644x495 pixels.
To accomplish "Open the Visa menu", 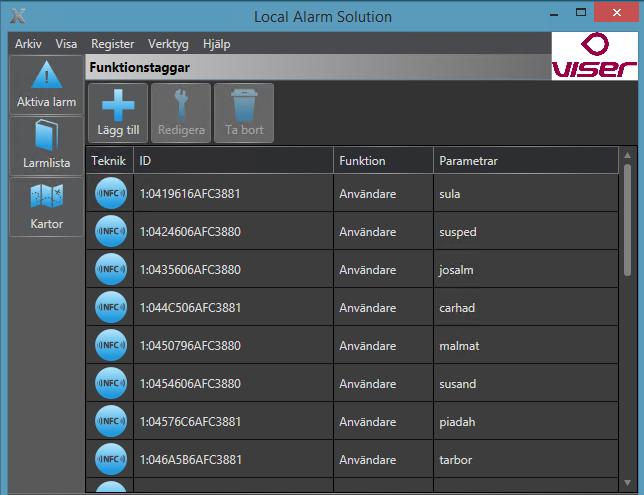I will click(66, 44).
